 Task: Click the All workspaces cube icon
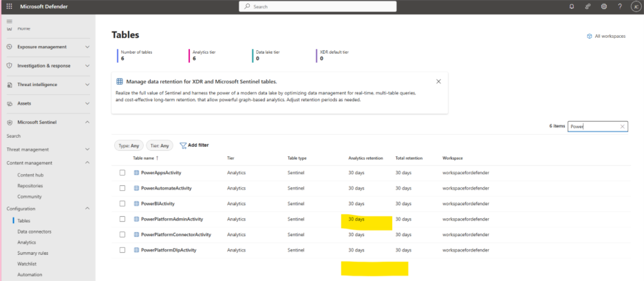(590, 37)
